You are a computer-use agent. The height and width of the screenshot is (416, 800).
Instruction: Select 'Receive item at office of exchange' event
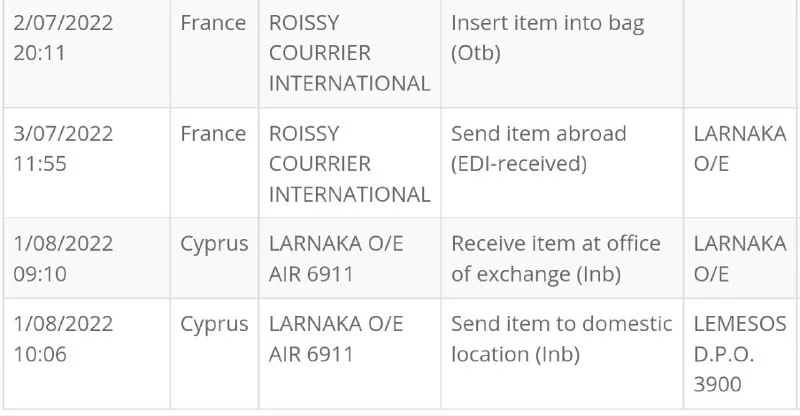click(x=556, y=258)
